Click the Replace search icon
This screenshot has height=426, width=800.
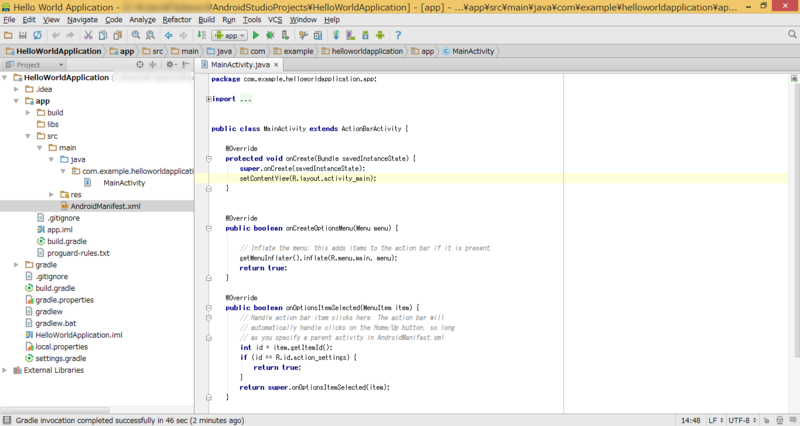(x=150, y=35)
